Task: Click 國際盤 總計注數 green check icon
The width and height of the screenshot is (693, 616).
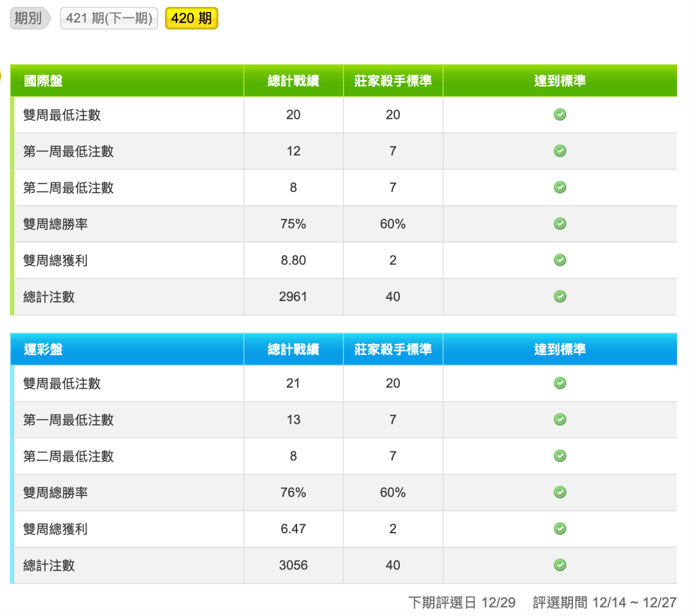Action: 560,296
